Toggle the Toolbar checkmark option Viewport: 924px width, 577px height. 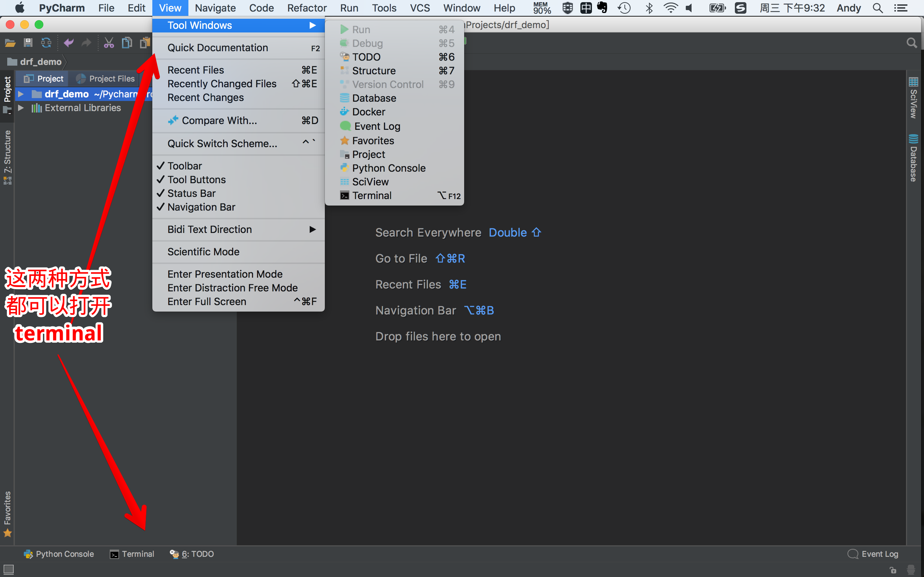(x=185, y=166)
